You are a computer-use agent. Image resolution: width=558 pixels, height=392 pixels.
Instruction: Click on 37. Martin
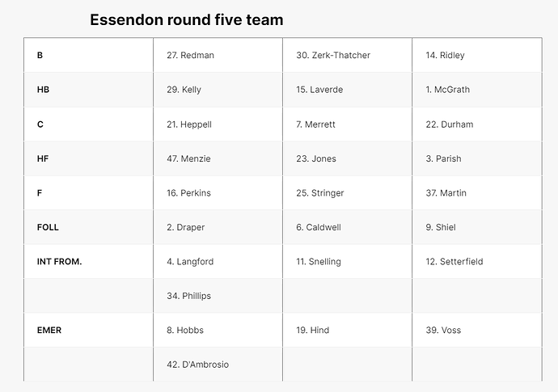(446, 193)
